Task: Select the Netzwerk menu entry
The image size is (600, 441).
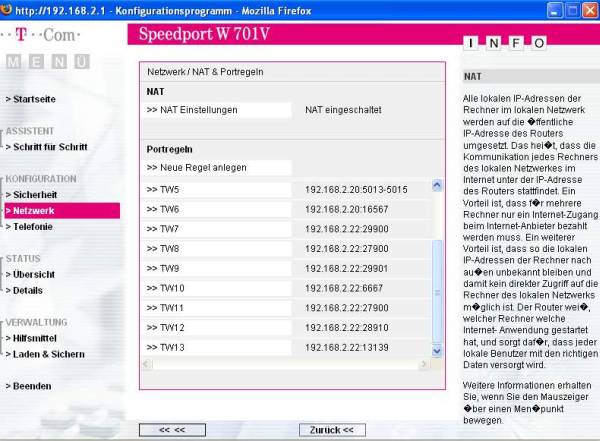Action: pos(32,211)
